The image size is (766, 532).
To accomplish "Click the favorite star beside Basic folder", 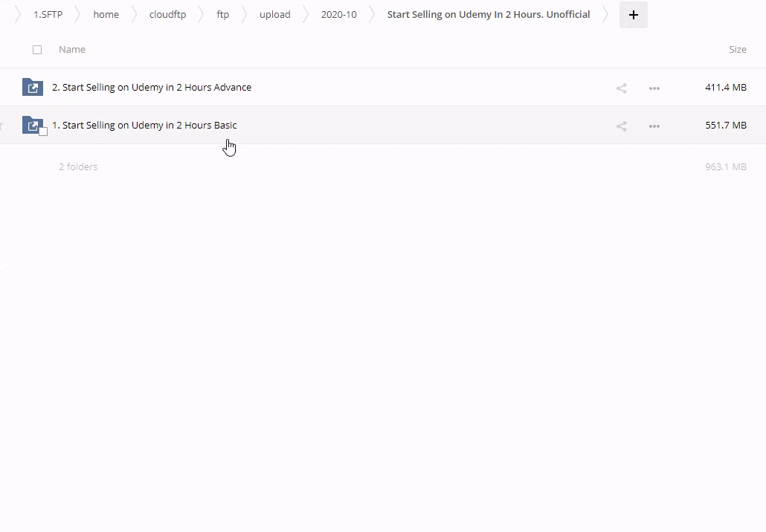I will pos(1,126).
